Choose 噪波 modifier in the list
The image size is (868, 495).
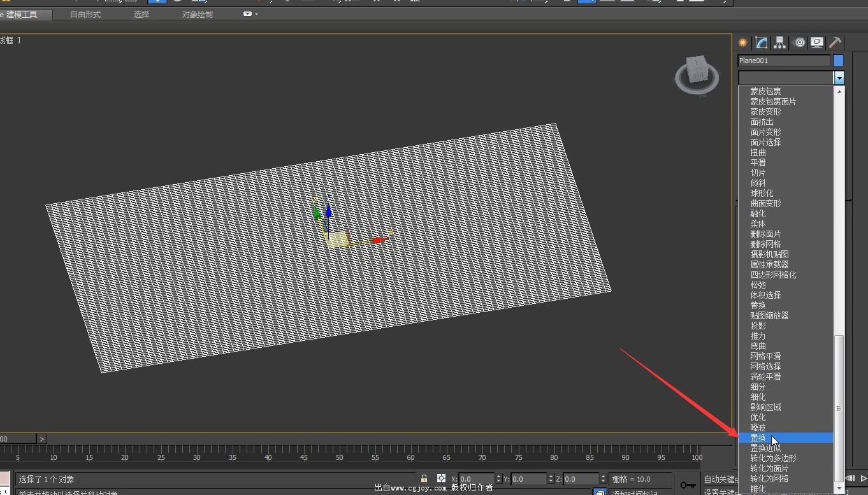786,427
